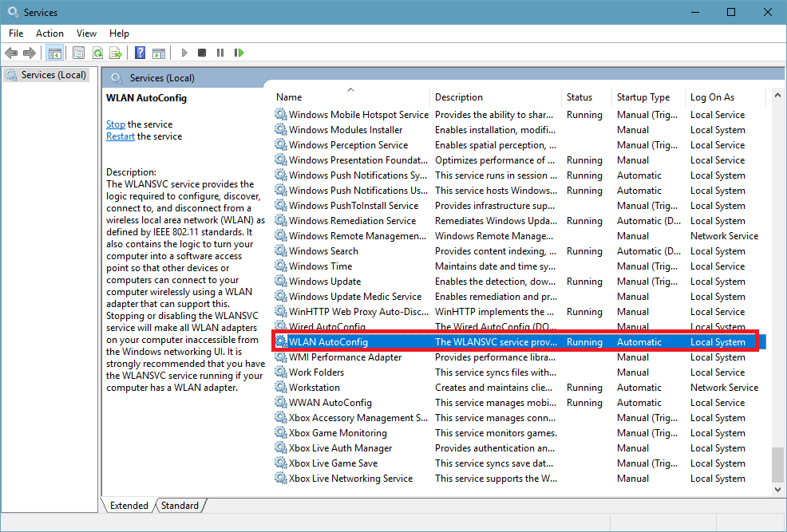Click Pause Service toolbar icon
Image resolution: width=787 pixels, height=532 pixels.
tap(219, 53)
